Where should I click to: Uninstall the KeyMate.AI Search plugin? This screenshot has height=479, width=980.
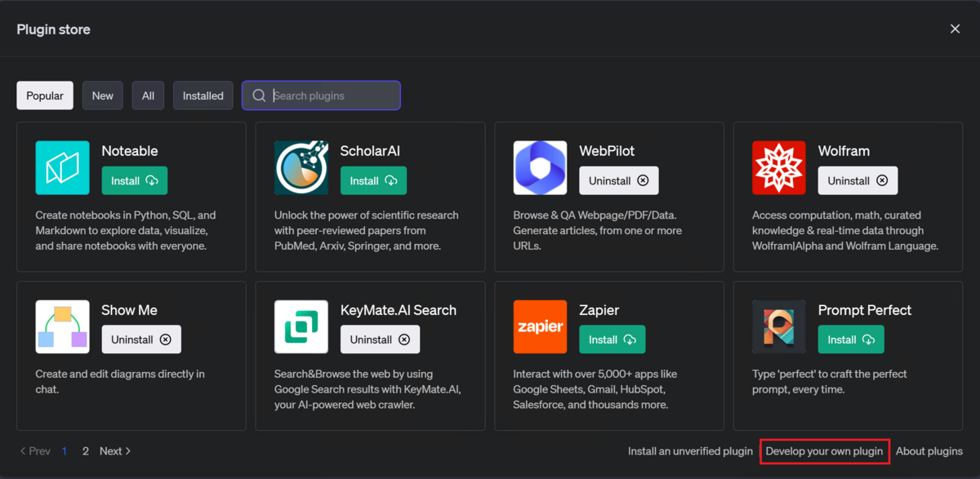click(x=380, y=339)
